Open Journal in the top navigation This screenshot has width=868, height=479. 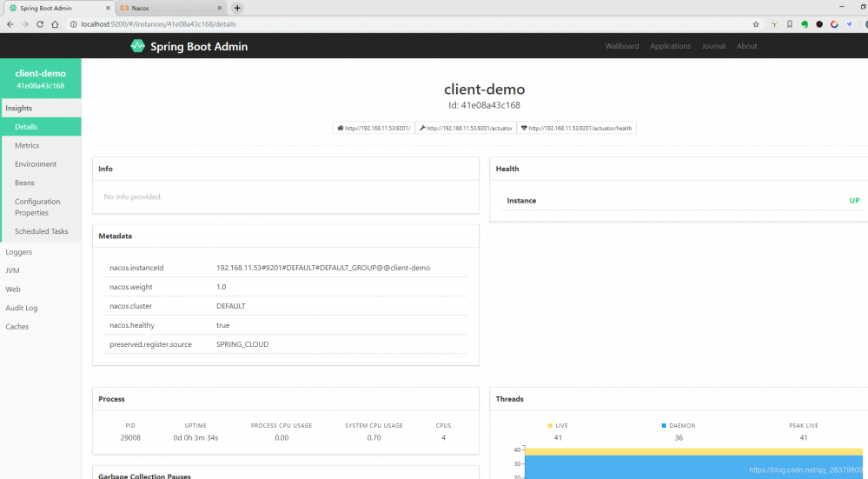point(713,46)
